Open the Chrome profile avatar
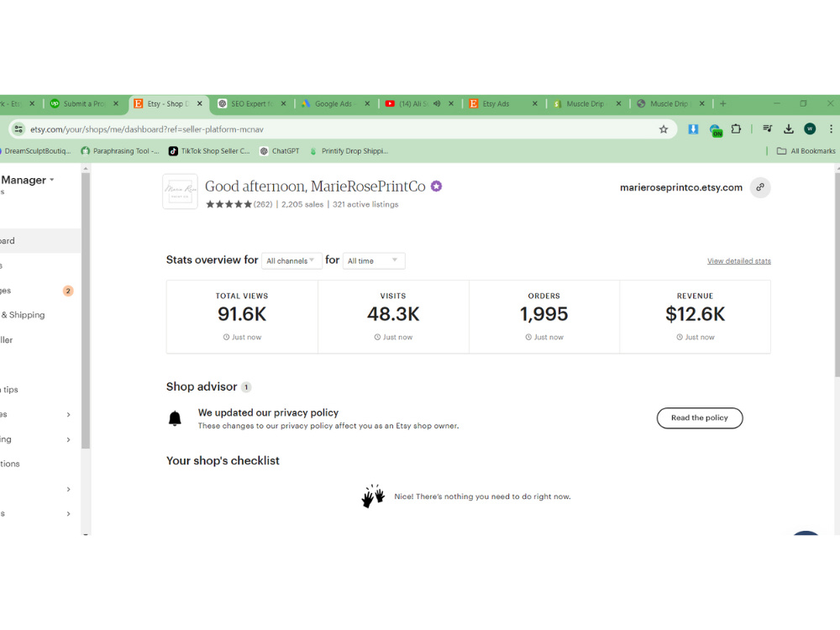The height and width of the screenshot is (630, 840). coord(810,129)
